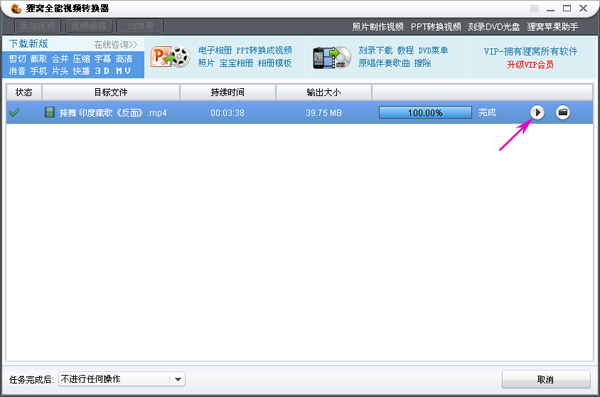Open output folder icon in file row
This screenshot has height=397, width=600.
[562, 113]
